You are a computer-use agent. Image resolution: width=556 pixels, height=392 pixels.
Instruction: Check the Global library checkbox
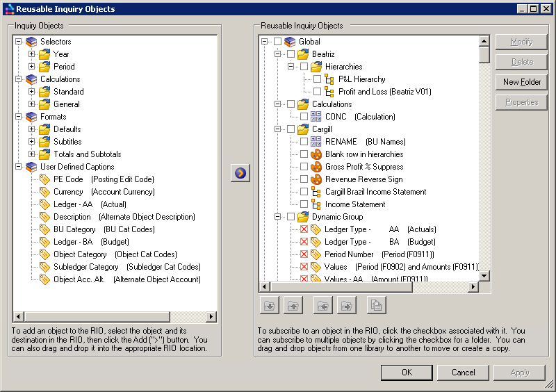click(x=277, y=42)
